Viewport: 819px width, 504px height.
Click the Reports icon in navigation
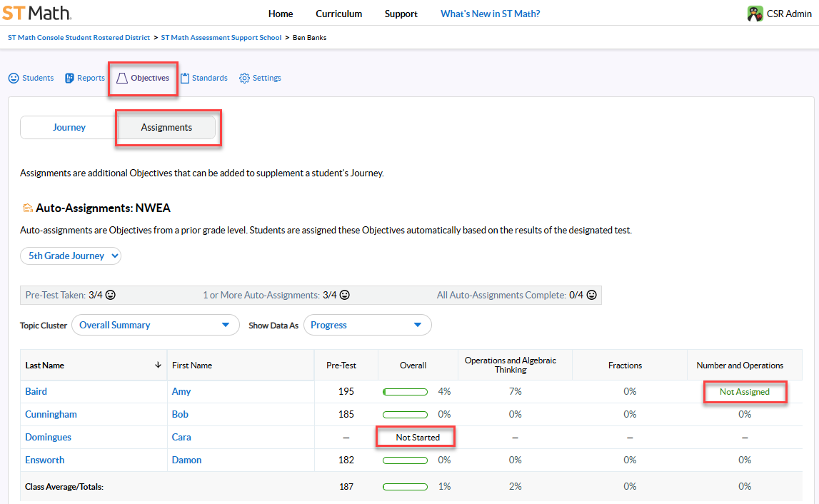(69, 78)
